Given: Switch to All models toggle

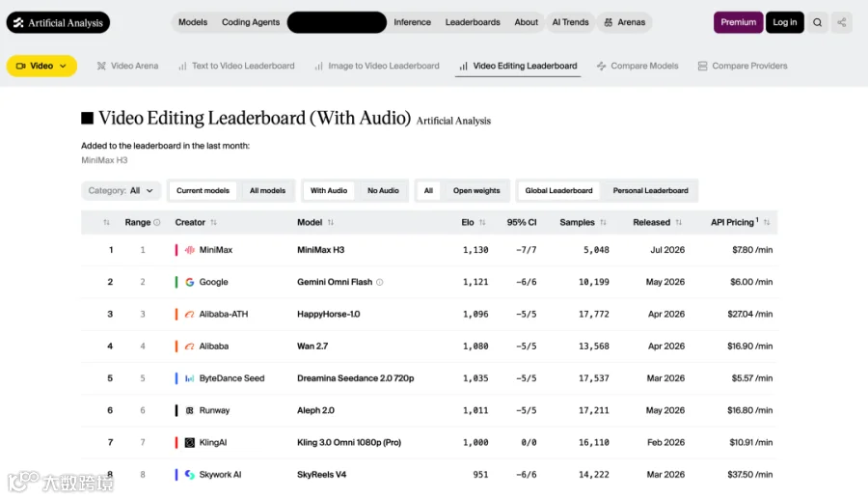Looking at the screenshot, I should pyautogui.click(x=267, y=190).
